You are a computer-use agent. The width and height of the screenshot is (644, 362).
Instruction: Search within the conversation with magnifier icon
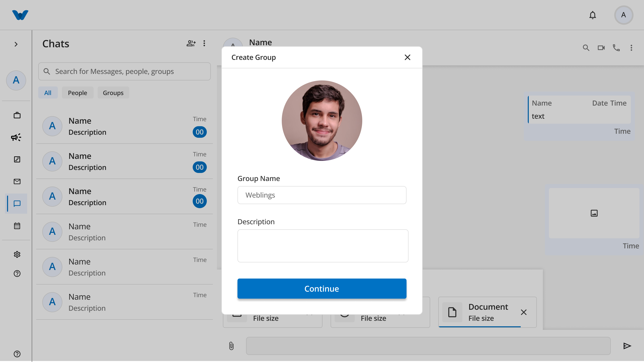tap(586, 48)
